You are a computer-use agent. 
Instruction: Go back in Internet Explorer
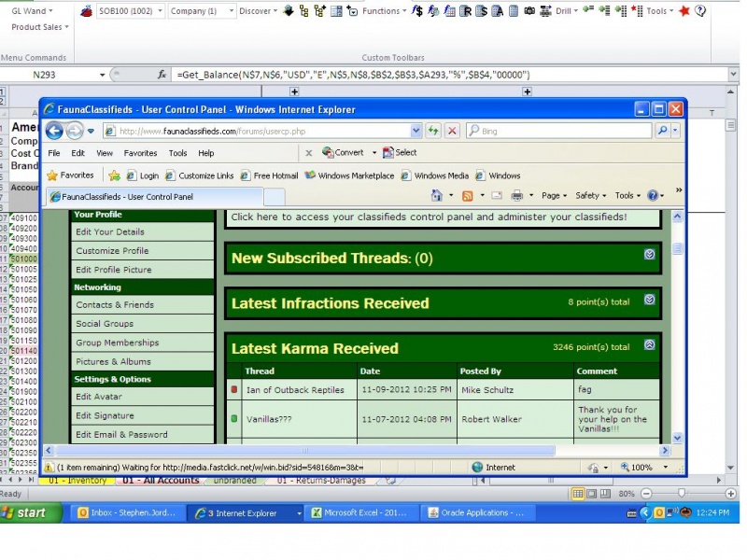click(54, 131)
